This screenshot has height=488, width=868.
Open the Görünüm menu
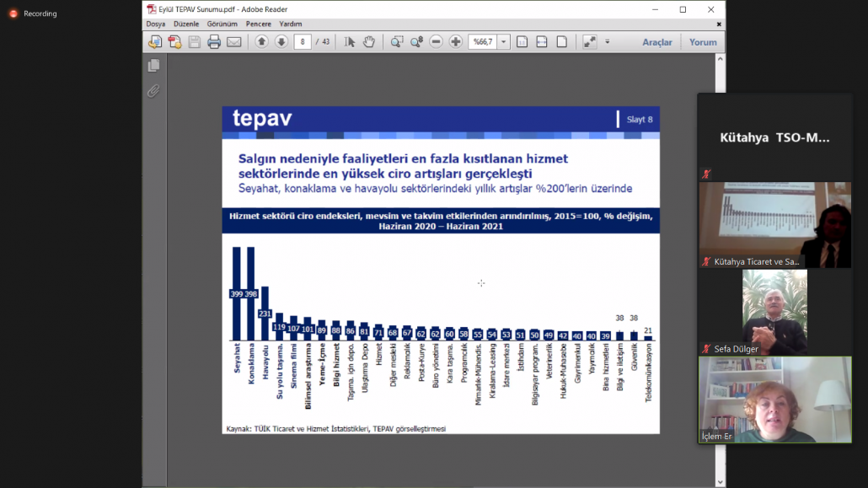pos(222,24)
